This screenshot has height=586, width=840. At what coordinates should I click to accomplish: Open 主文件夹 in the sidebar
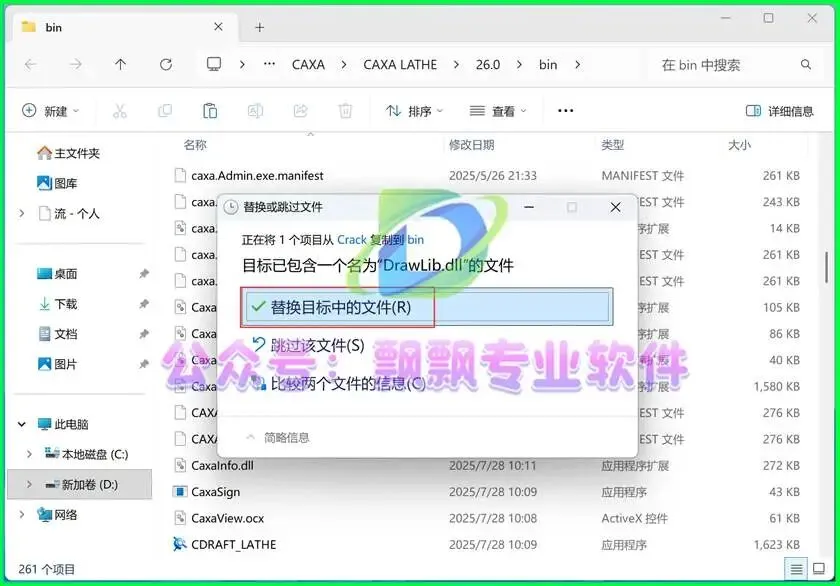tap(68, 153)
